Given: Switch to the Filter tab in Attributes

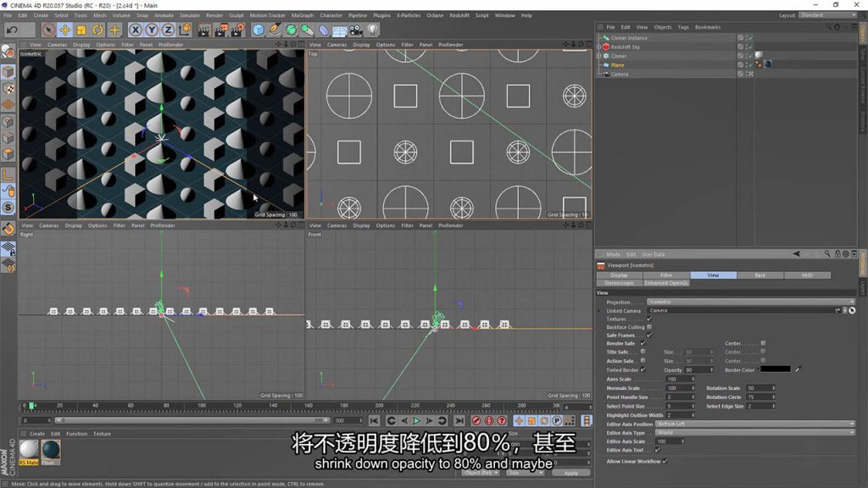Looking at the screenshot, I should [666, 275].
